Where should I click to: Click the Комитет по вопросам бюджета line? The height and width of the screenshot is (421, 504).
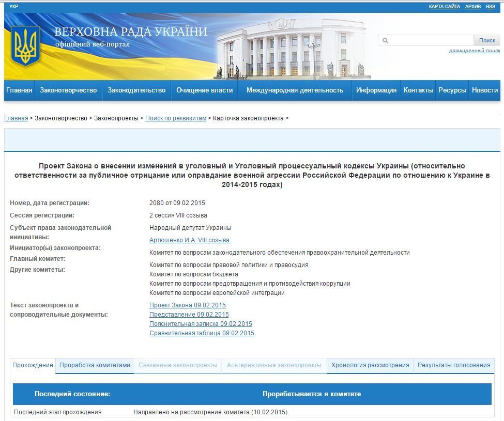[x=193, y=274]
